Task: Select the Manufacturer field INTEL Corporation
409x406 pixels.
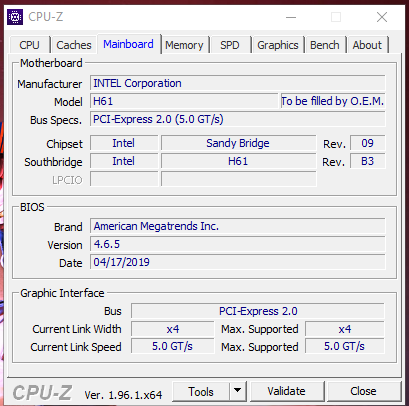Action: point(238,83)
